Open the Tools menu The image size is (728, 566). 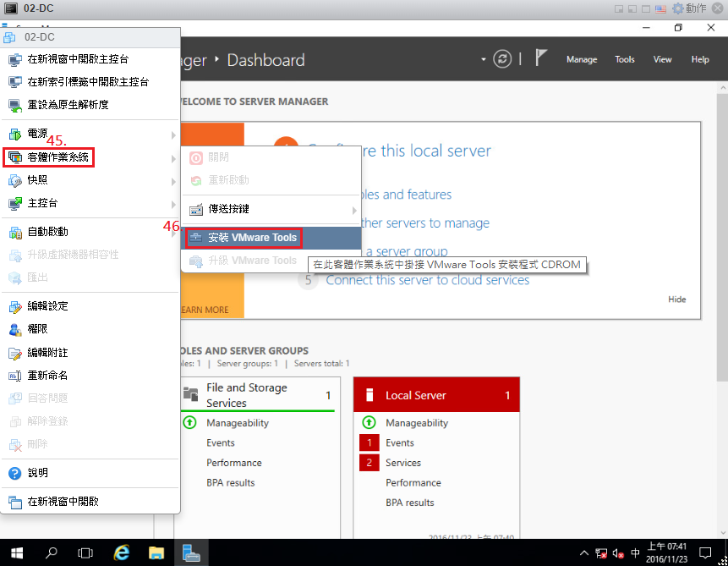(625, 59)
